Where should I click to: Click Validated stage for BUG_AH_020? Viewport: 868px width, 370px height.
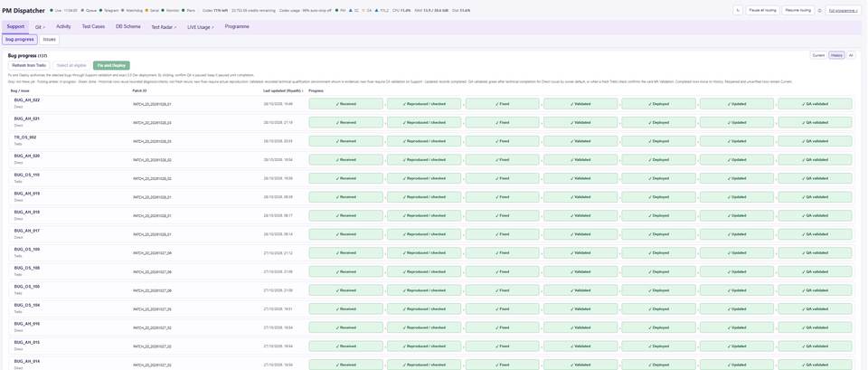580,159
